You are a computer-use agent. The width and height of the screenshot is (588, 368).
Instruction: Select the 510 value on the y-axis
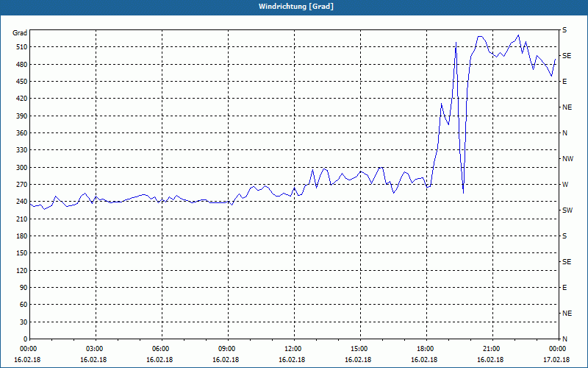click(x=21, y=47)
